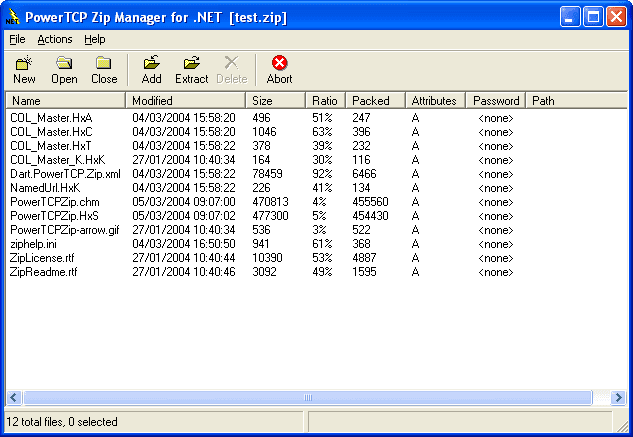Sort by the Modified column header
This screenshot has width=633, height=437.
(185, 101)
